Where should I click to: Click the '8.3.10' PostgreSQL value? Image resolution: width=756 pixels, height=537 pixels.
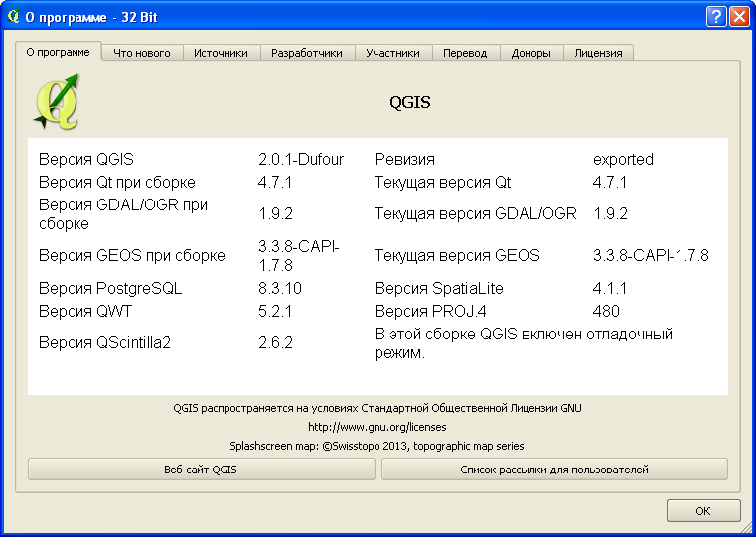coord(280,288)
